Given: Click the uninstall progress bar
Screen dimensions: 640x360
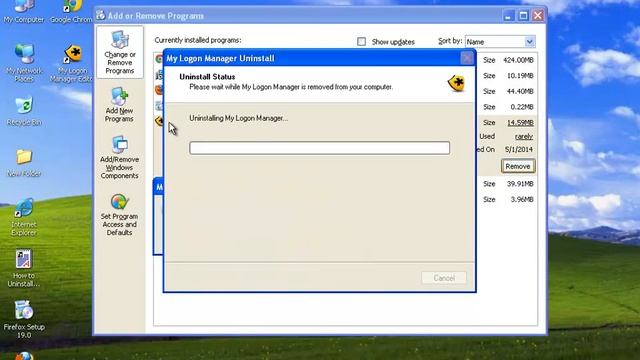Looking at the screenshot, I should coord(320,148).
